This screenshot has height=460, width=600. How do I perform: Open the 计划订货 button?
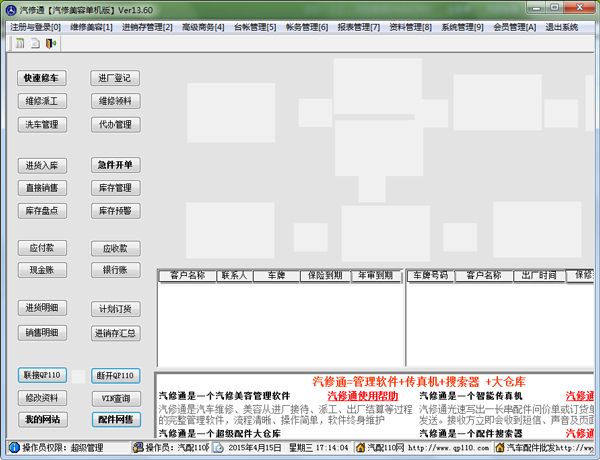[x=116, y=309]
